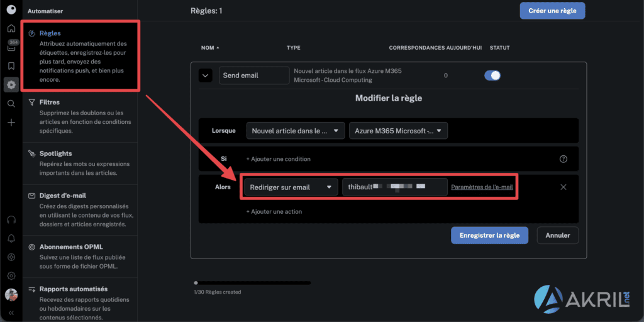Go to the Home icon in sidebar
This screenshot has height=322, width=644.
pyautogui.click(x=11, y=28)
